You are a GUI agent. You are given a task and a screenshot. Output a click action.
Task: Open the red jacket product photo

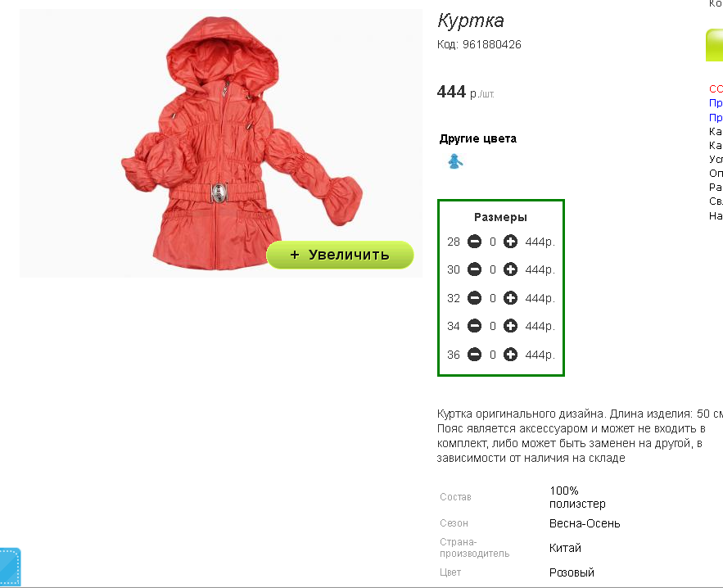coord(220,143)
